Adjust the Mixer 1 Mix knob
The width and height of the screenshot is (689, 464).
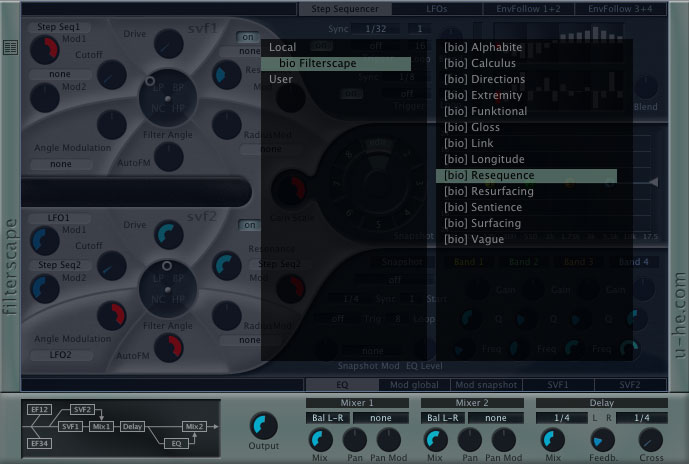[x=321, y=440]
